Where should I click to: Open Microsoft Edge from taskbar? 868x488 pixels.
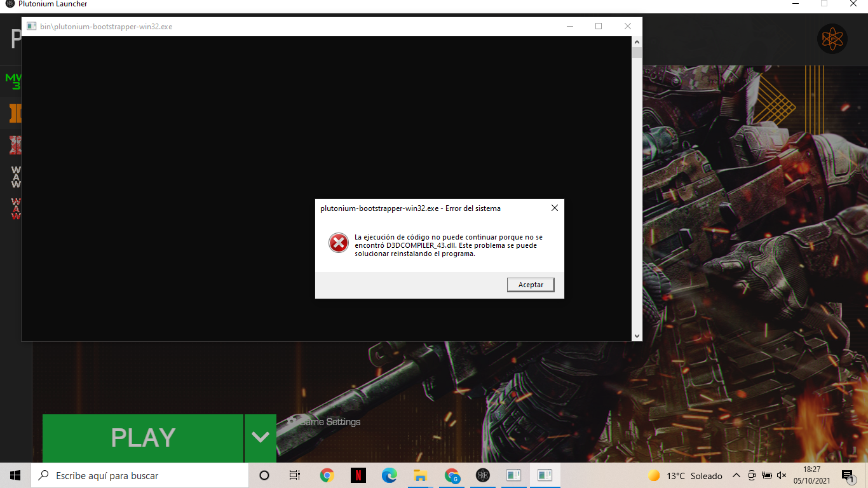click(x=390, y=475)
